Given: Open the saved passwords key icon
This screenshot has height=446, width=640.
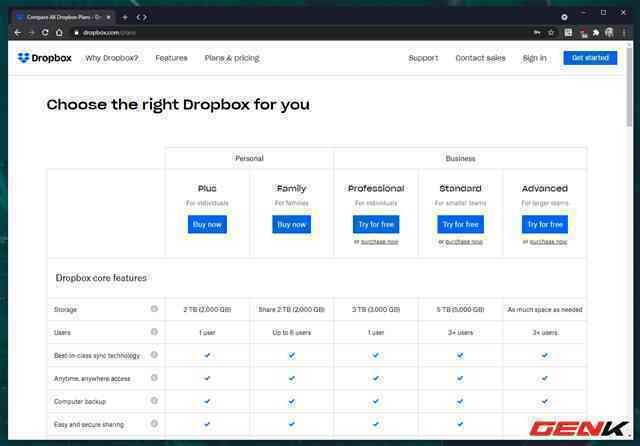Looking at the screenshot, I should point(537,33).
